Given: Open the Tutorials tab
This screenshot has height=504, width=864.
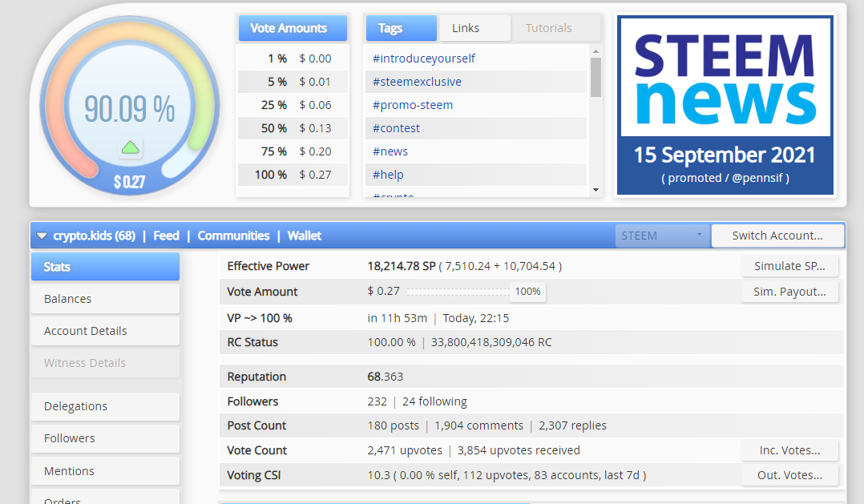Looking at the screenshot, I should 556,28.
